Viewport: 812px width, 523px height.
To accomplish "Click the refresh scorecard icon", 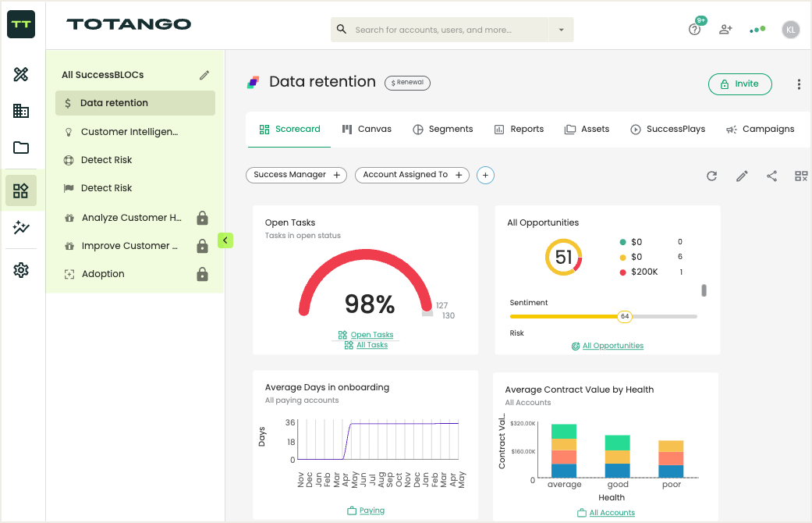I will [x=711, y=176].
